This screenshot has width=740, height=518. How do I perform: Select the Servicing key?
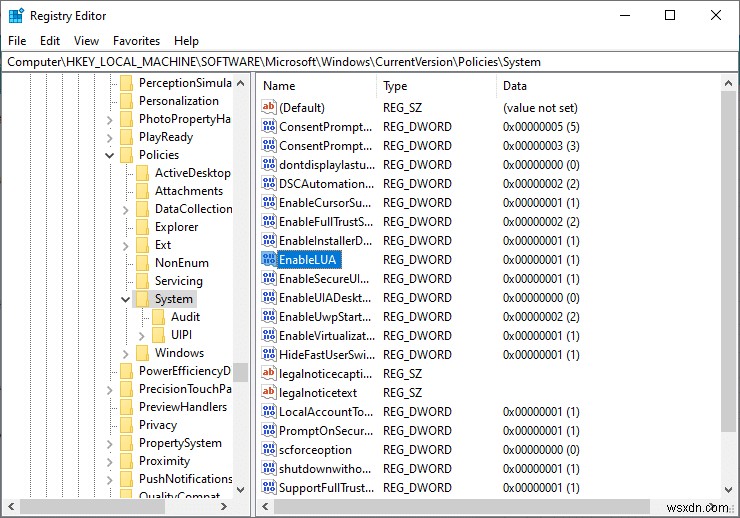[178, 281]
